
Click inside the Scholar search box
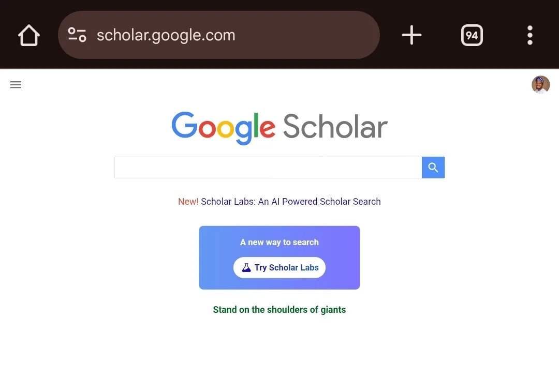pyautogui.click(x=268, y=168)
